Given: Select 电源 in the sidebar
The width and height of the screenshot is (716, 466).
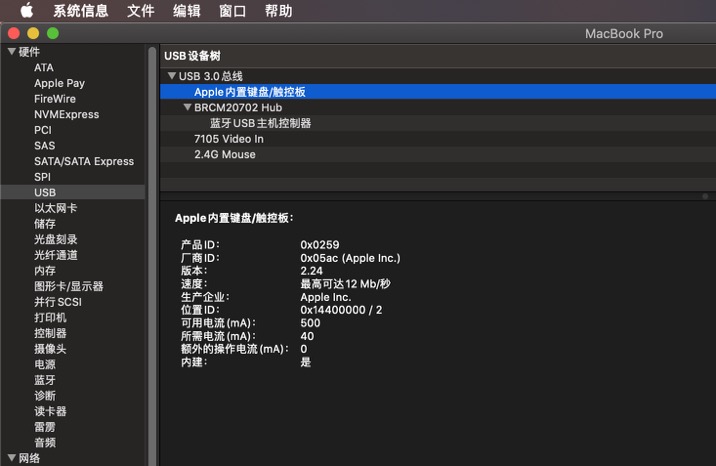Looking at the screenshot, I should click(x=45, y=364).
